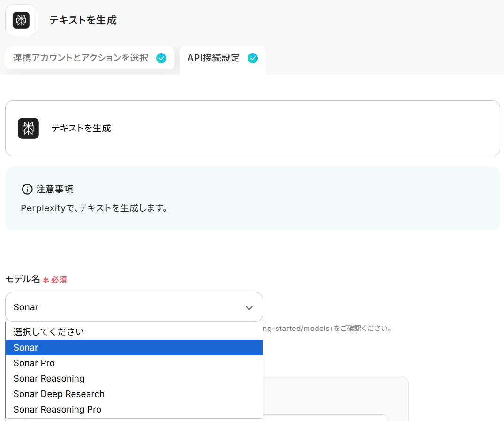Click the 注意事項 heading text
Image resolution: width=504 pixels, height=421 pixels.
(x=54, y=189)
